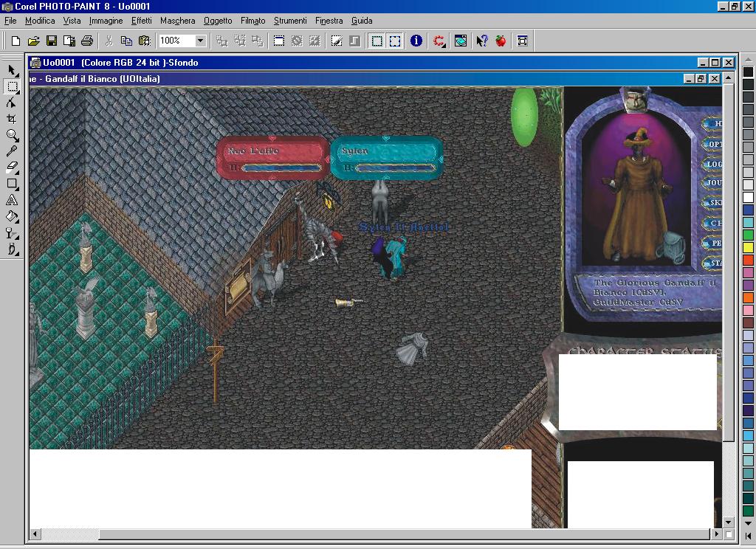The image size is (756, 549).
Task: Open the context help pointer icon
Action: 481,41
